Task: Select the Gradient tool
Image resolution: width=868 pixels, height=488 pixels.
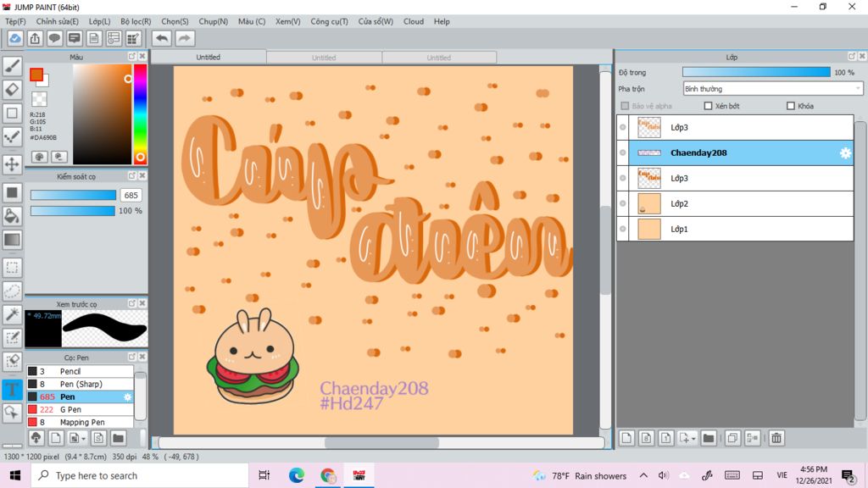Action: tap(12, 240)
